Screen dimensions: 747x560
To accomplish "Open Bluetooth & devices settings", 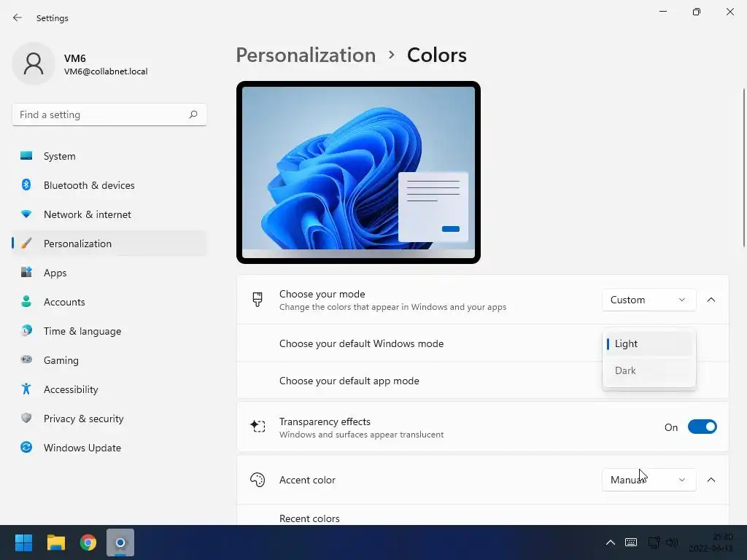I will point(109,185).
